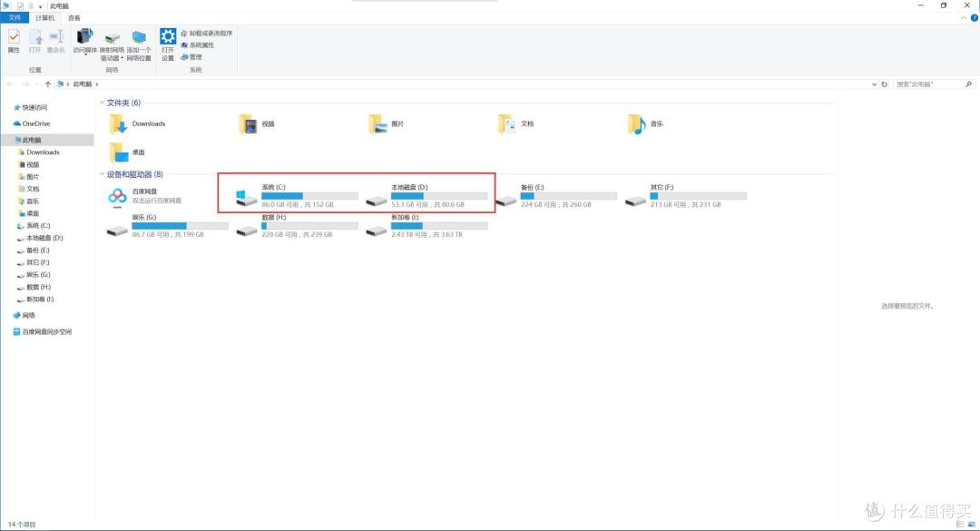Click the 娱乐 (G:) drive usage bar
The image size is (980, 531).
tap(180, 225)
